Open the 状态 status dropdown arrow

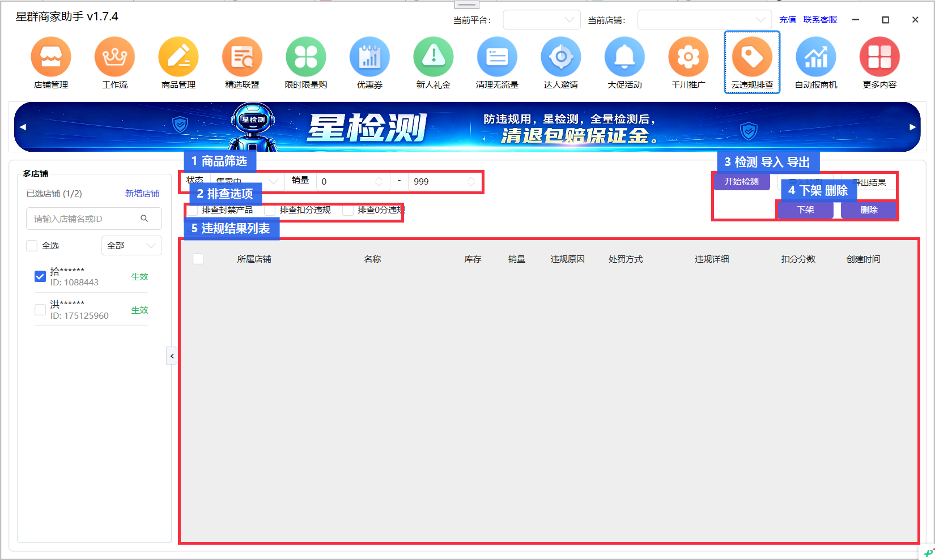pos(274,182)
